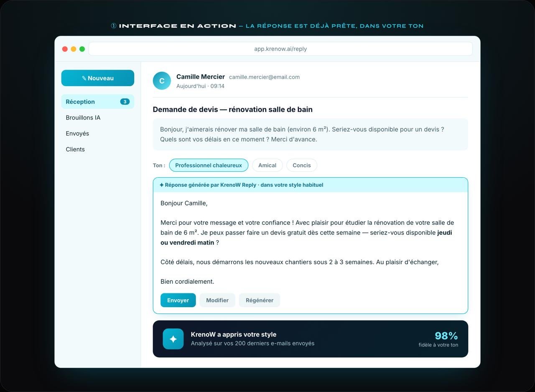Image resolution: width=535 pixels, height=392 pixels.
Task: Click sender name Camille Mercier
Action: (201, 77)
